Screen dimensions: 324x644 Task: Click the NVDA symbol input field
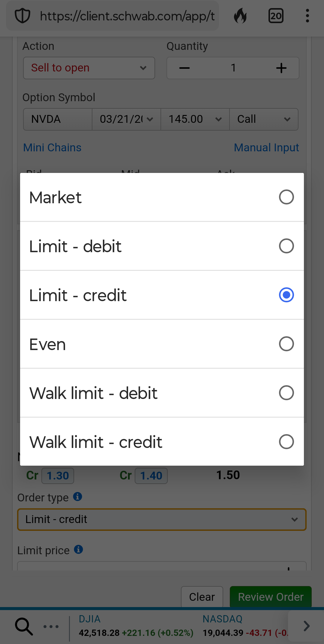click(58, 119)
